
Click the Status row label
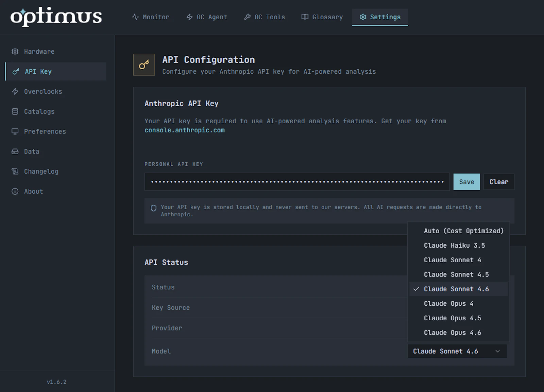coord(163,287)
